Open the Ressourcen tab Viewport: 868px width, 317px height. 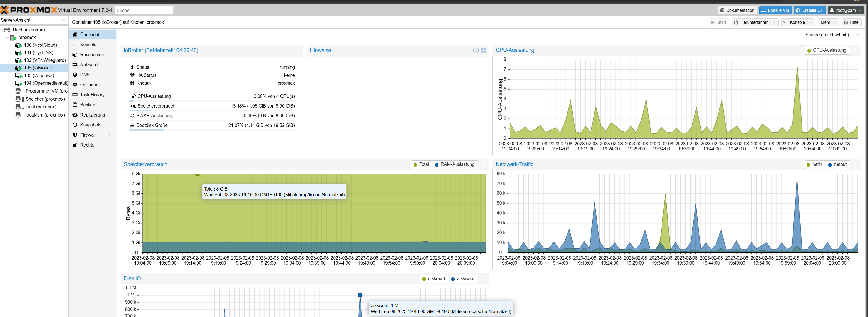coord(93,55)
